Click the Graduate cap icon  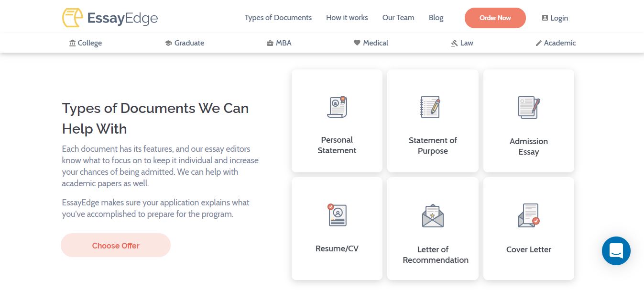tap(168, 43)
